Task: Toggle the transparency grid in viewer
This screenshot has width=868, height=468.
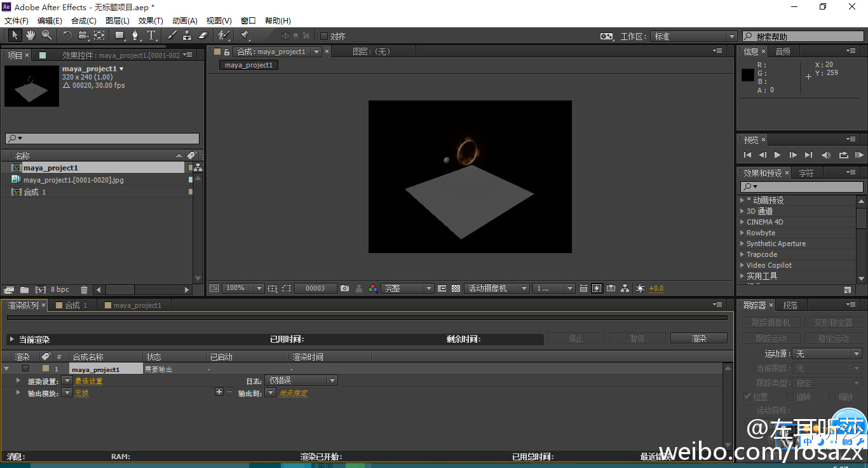Action: pyautogui.click(x=456, y=288)
